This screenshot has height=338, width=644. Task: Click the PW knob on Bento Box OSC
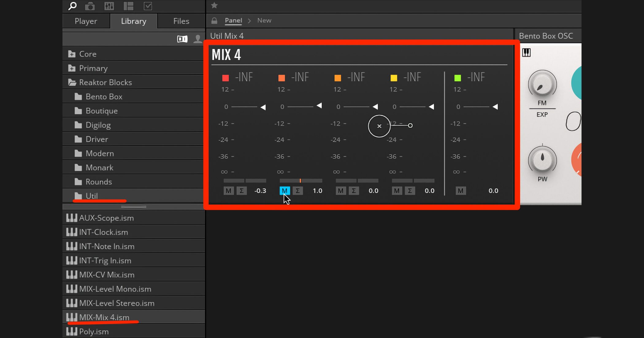[542, 160]
